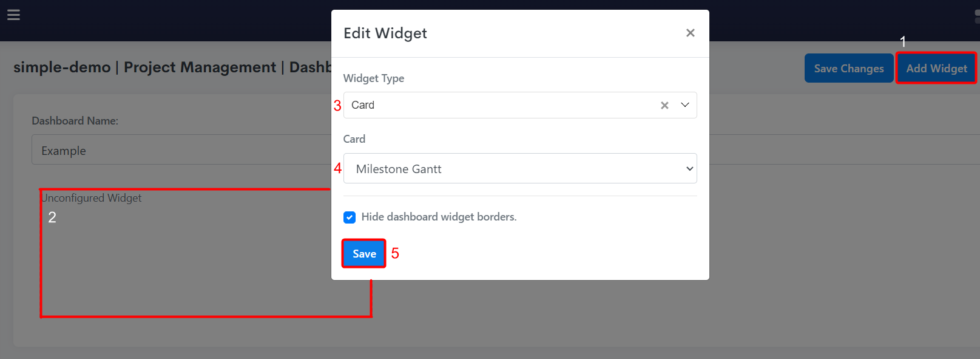
Task: Expand the Widget Type dropdown arrow
Action: (x=685, y=105)
